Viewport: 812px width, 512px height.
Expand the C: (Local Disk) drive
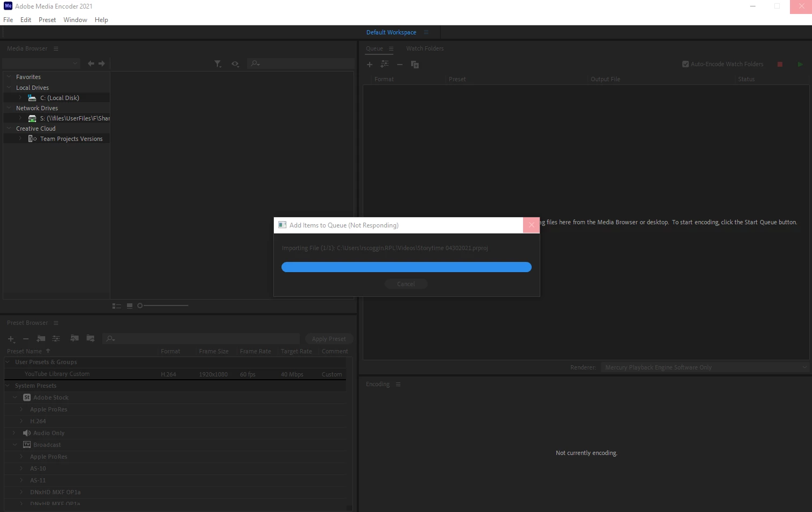coord(20,97)
